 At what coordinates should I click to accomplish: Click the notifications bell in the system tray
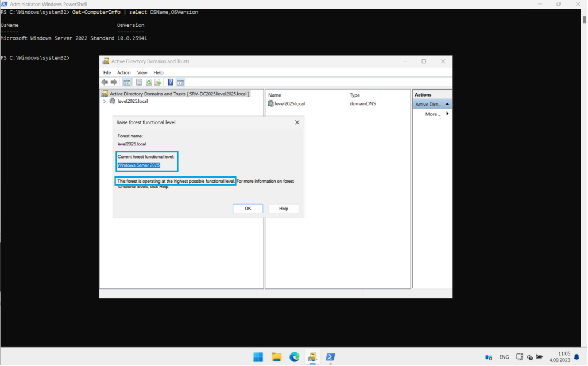click(x=578, y=356)
